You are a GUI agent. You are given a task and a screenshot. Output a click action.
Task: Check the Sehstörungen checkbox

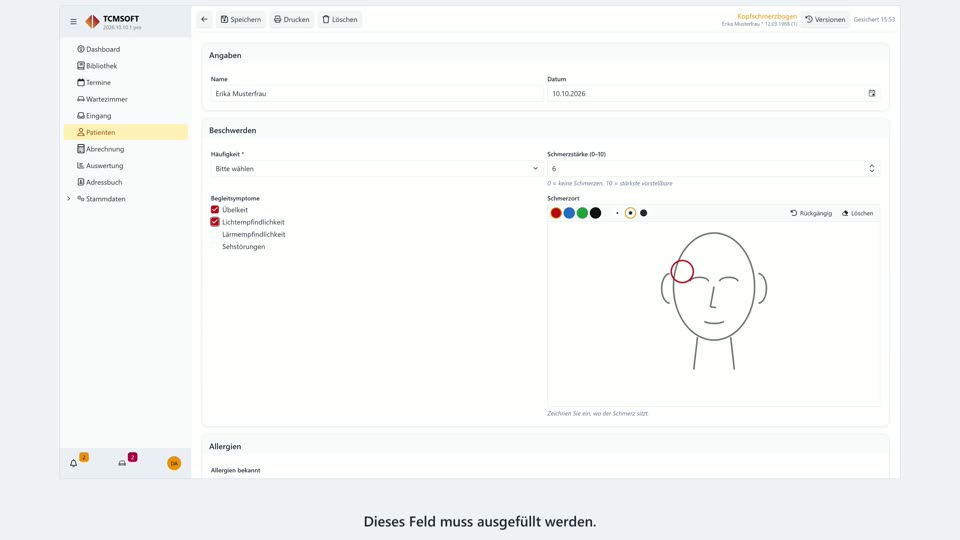[215, 246]
